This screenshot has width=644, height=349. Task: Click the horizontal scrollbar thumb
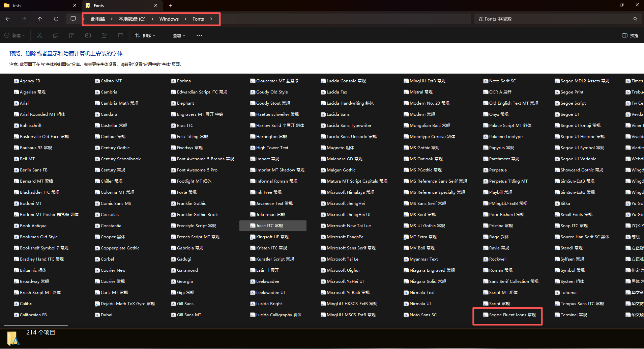pos(36,326)
